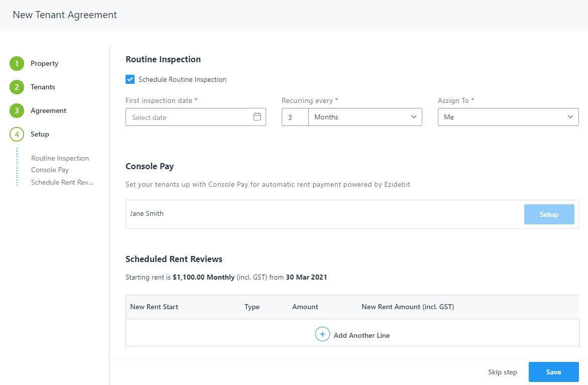The height and width of the screenshot is (385, 588).
Task: Open the Months recurrence dropdown
Action: pyautogui.click(x=365, y=117)
